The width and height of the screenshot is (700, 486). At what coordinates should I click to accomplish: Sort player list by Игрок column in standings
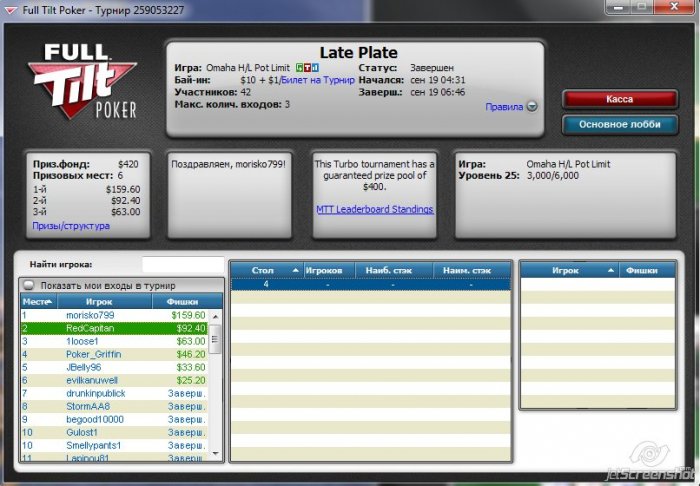[x=104, y=302]
